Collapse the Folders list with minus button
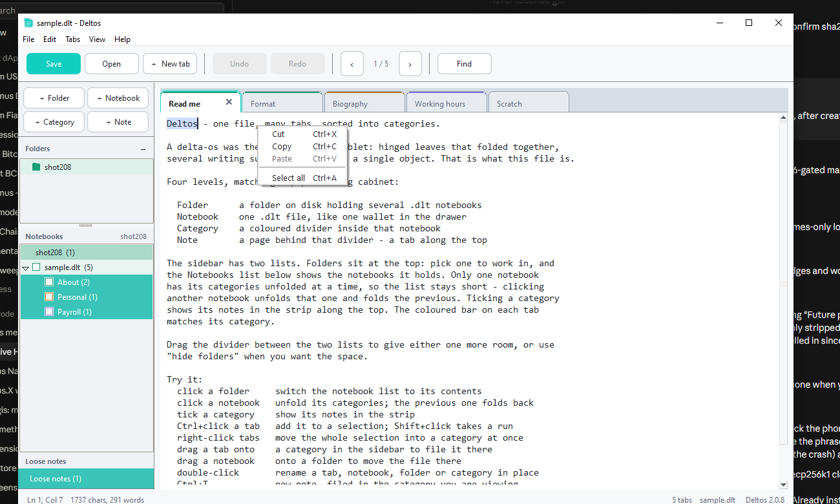 143,149
